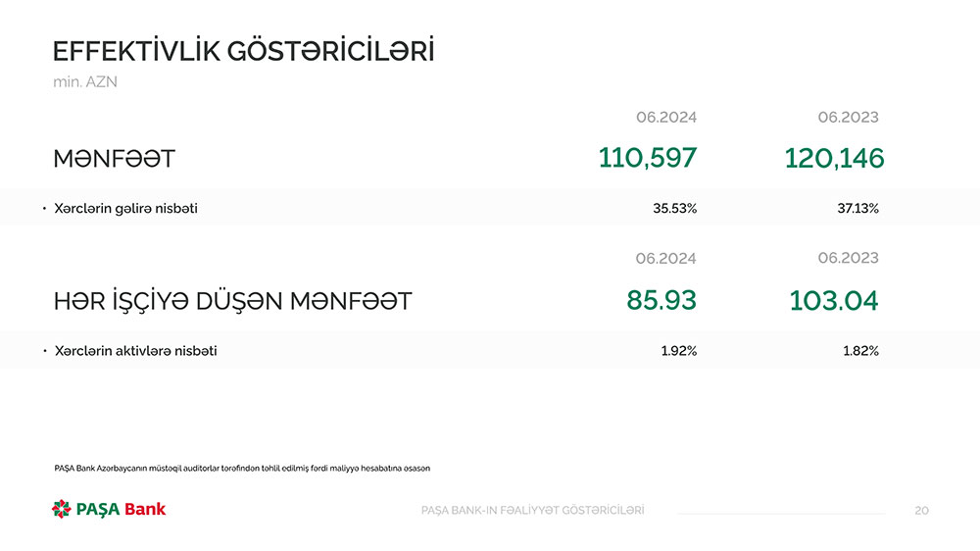Click the 06.2024 label above 110,597
The width and height of the screenshot is (980, 551).
[666, 118]
